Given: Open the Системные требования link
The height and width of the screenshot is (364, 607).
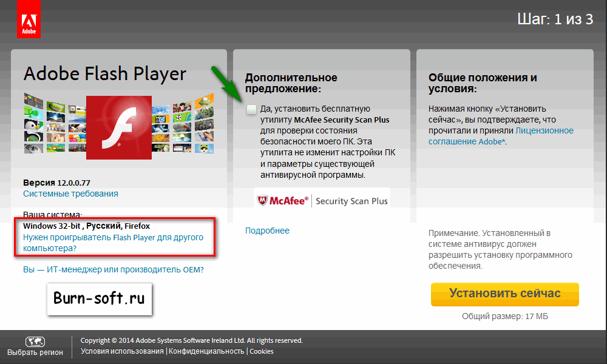Looking at the screenshot, I should pos(70,194).
